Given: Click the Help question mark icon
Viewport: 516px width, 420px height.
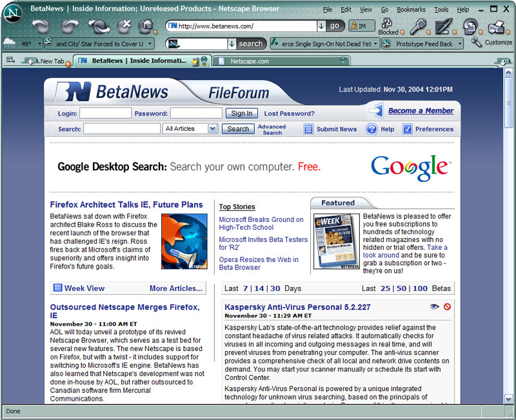Looking at the screenshot, I should click(x=372, y=129).
